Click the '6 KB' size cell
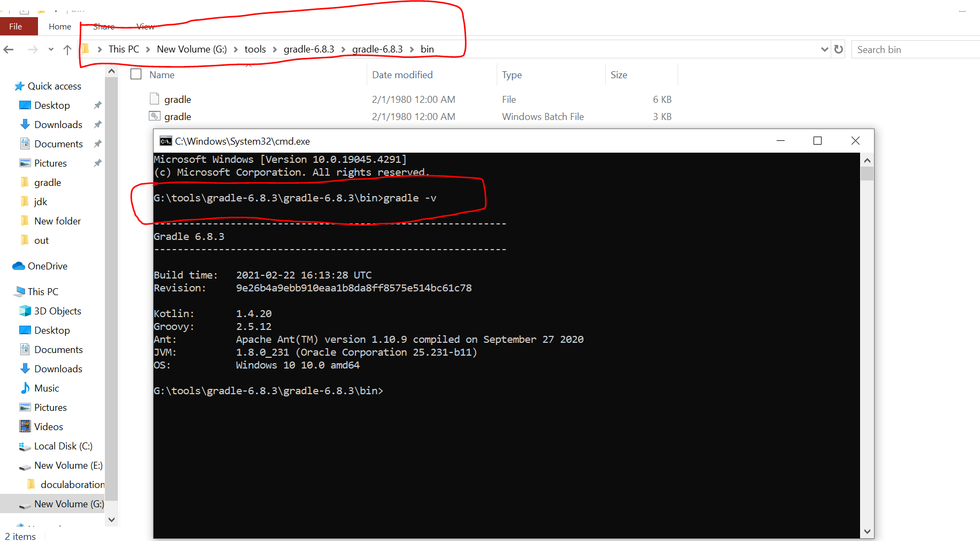 point(662,99)
